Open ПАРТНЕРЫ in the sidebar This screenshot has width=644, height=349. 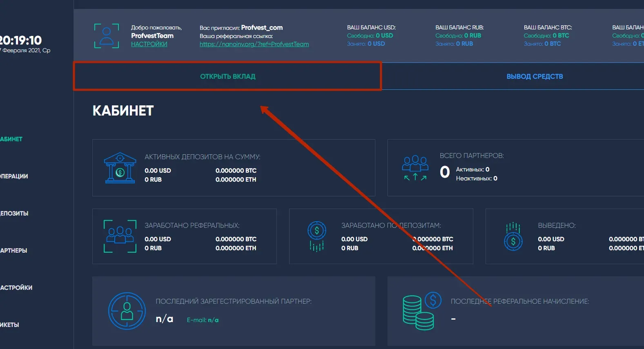click(x=13, y=251)
